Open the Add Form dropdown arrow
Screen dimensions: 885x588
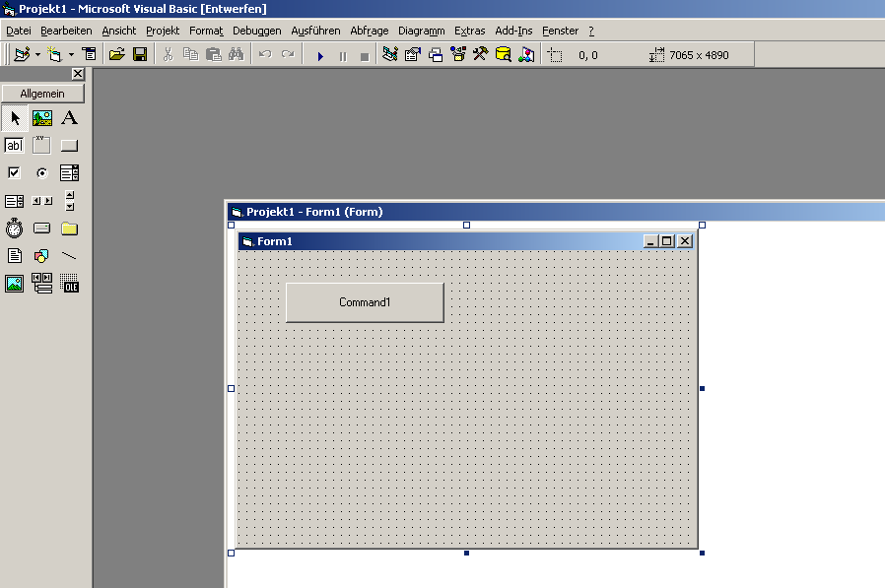(71, 55)
